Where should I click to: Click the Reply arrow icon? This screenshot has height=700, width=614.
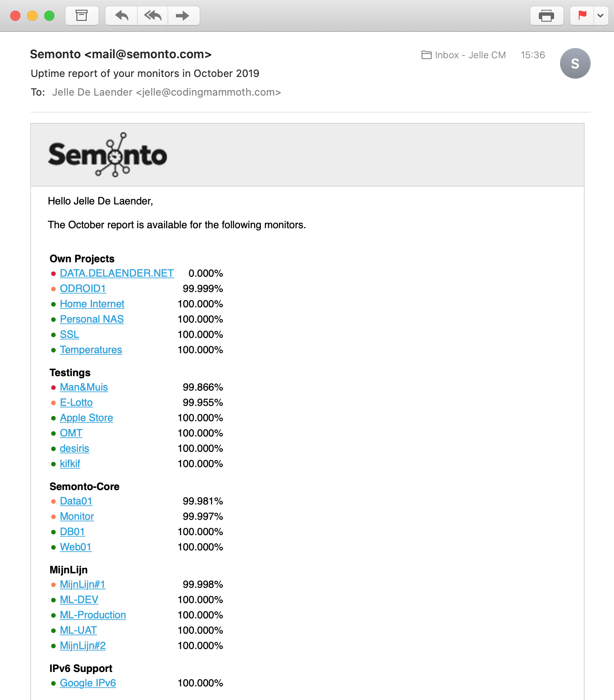coord(122,16)
